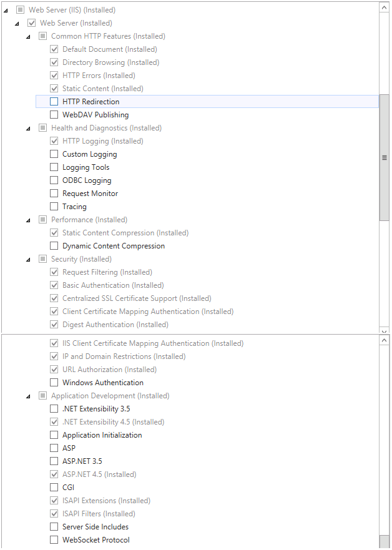Image resolution: width=392 pixels, height=550 pixels.
Task: Collapse Common HTTP Features node
Action: [x=28, y=37]
